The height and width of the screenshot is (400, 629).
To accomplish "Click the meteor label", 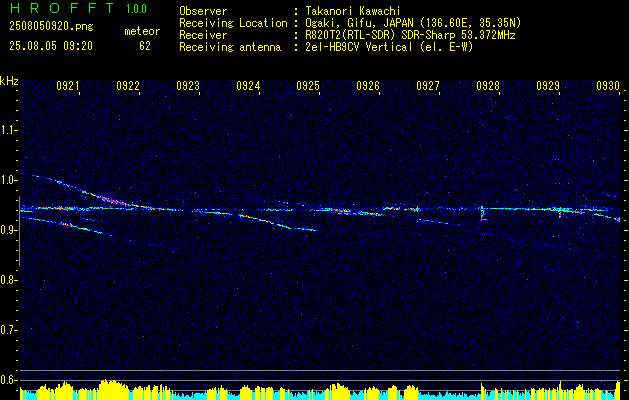I will (x=142, y=31).
